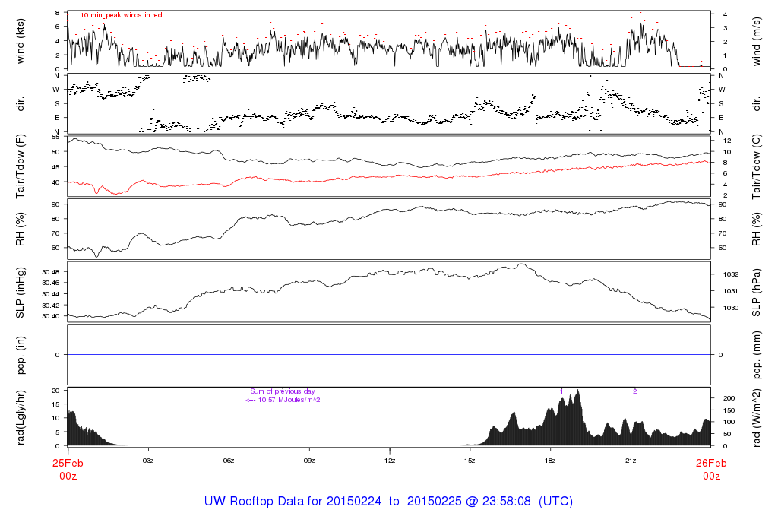
Task: Click the red '26Feb 00z' end label
Action: 711,469
